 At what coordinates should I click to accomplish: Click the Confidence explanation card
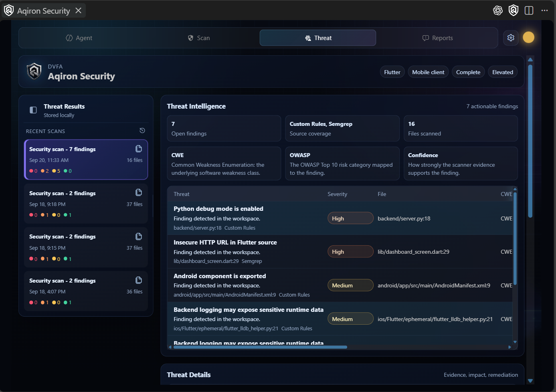point(461,164)
